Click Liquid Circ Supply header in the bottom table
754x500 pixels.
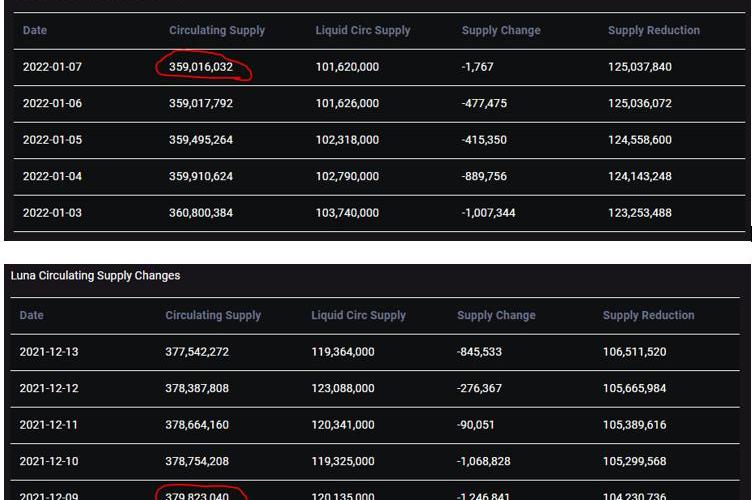pos(358,315)
